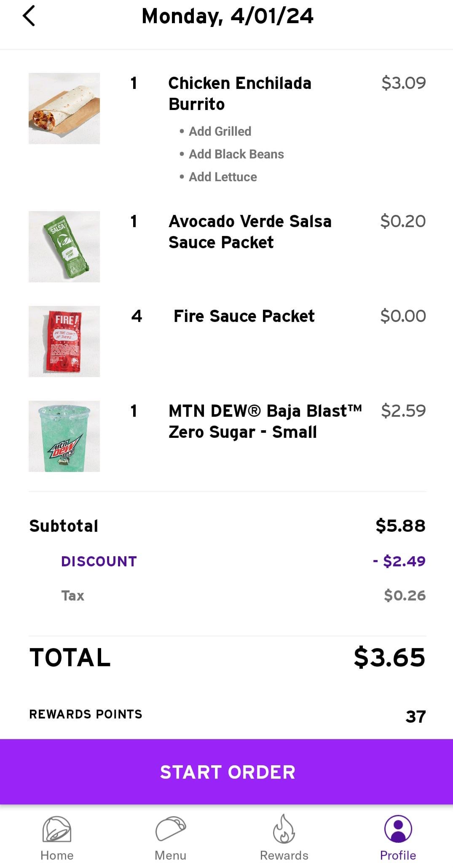This screenshot has width=453, height=868.
Task: Open the Chicken Enchilada Burrito thumbnail
Action: pos(64,108)
